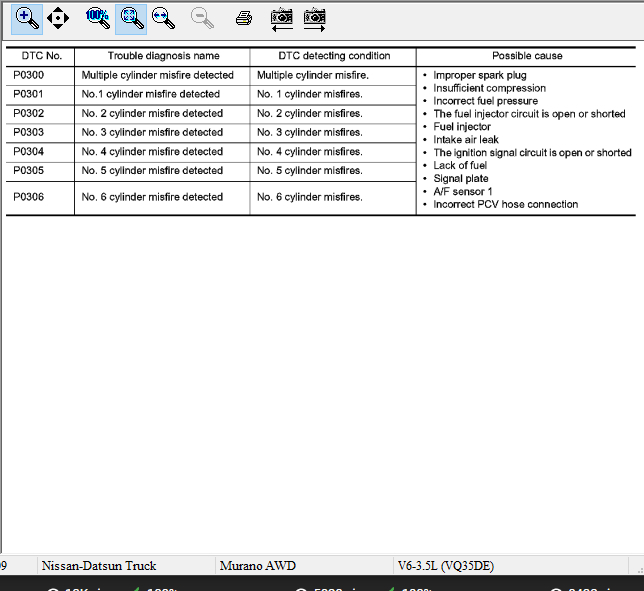Click the Possible cause column header
The height and width of the screenshot is (591, 644).
tap(527, 56)
